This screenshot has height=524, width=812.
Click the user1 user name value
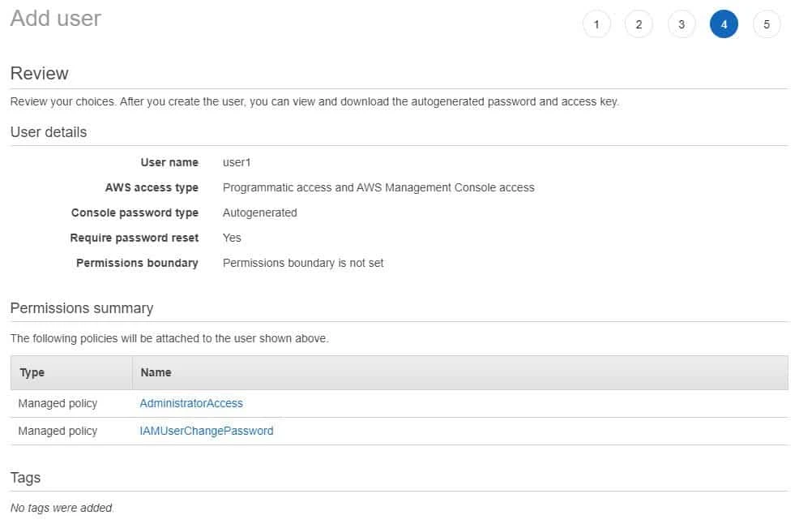coord(236,162)
